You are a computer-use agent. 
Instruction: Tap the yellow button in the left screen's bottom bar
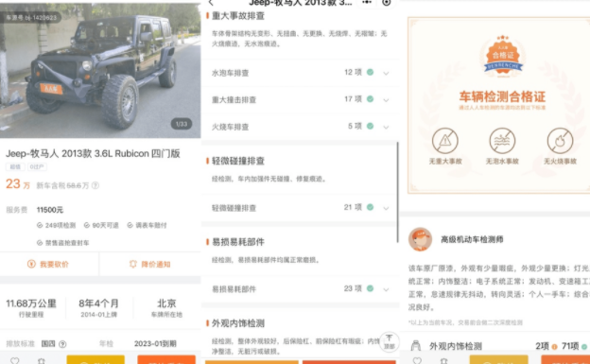[95, 359]
